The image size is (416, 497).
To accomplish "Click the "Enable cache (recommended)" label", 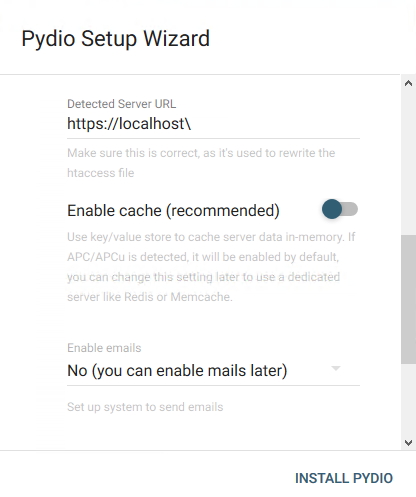I will (173, 211).
